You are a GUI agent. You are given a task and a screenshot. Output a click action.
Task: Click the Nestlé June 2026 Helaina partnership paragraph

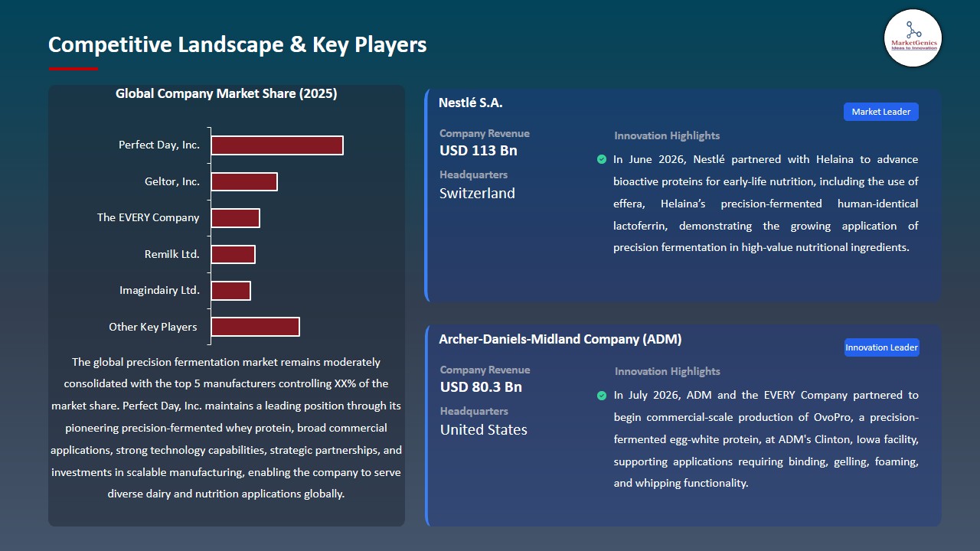766,204
